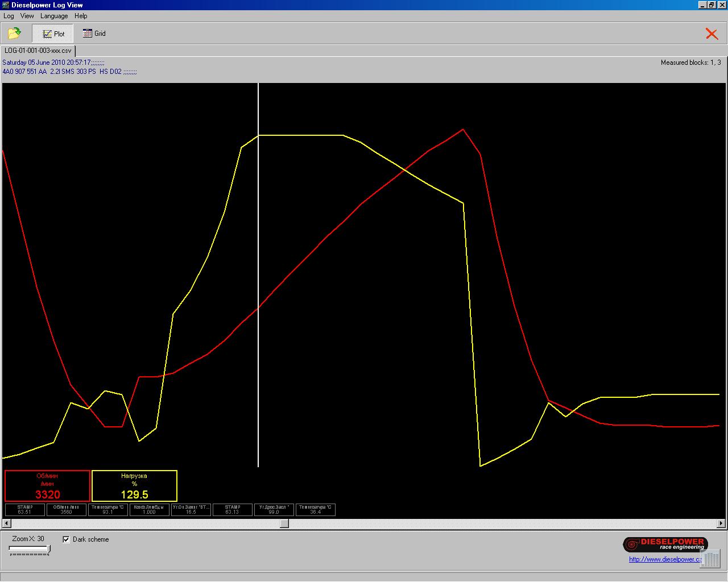Select the yellow Нагрузка 129.5 channel box

134,485
